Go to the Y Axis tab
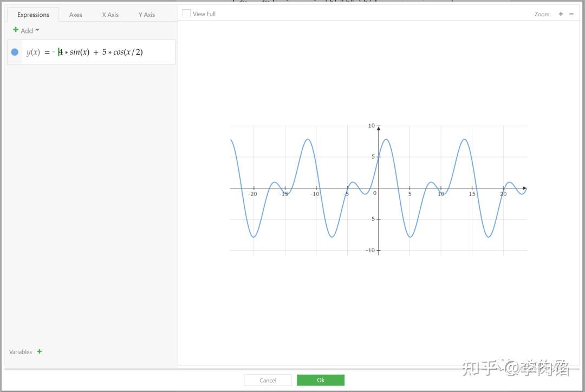585x392 pixels. [x=146, y=15]
